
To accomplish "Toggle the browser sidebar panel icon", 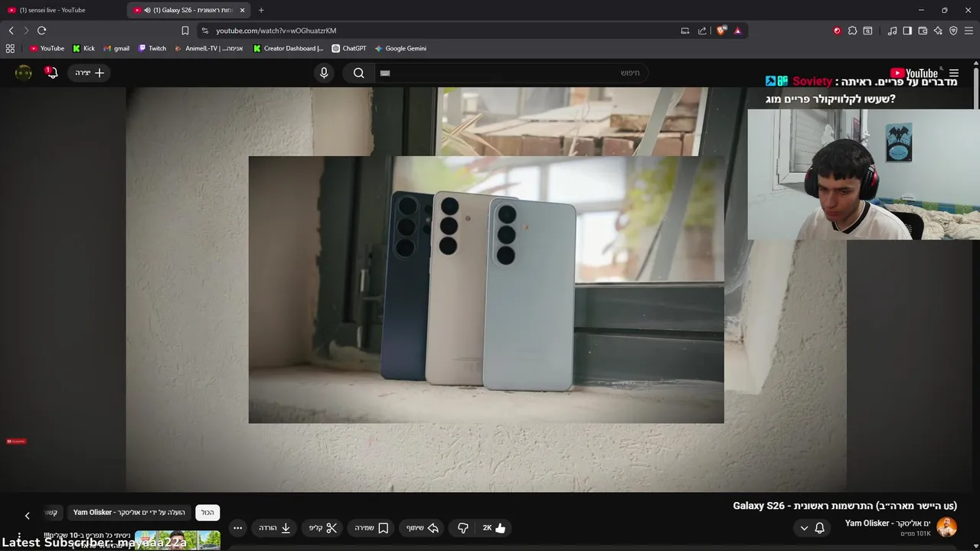I will [907, 31].
